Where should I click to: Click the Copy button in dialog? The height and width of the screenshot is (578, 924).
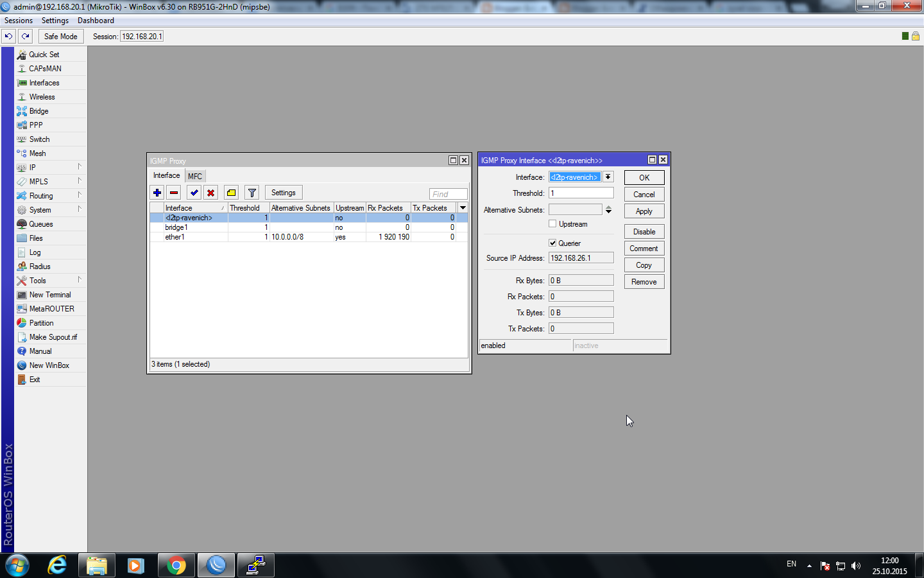pos(644,265)
